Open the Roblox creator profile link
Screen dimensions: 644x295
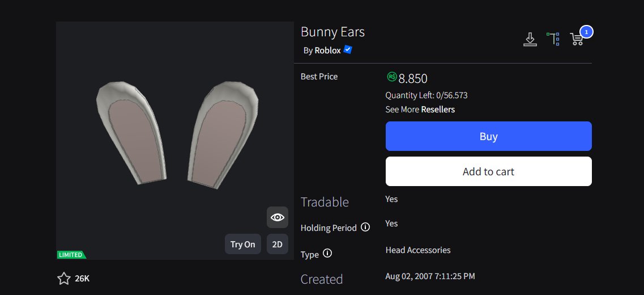pyautogui.click(x=327, y=50)
